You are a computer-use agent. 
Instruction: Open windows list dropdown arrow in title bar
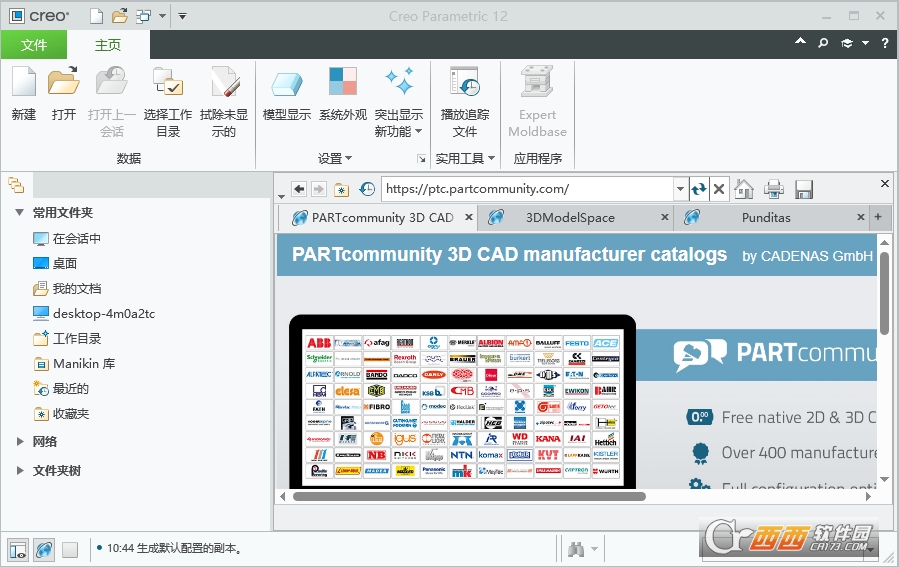tap(162, 16)
